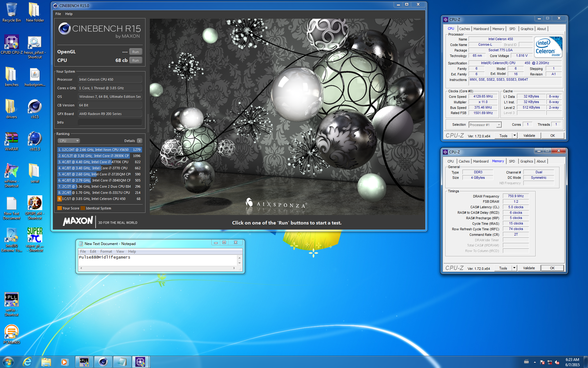Launch cb11.5 shortcut icon
588x368 pixels.
tap(35, 141)
